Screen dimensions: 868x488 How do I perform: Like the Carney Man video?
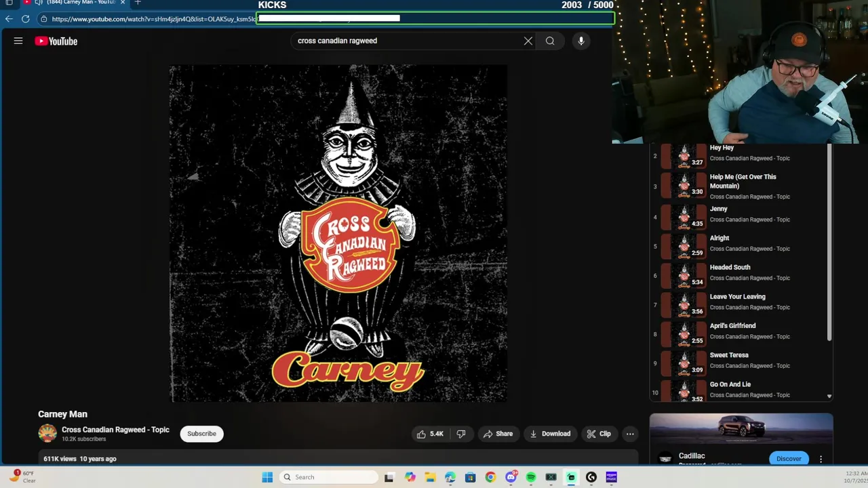tap(430, 434)
